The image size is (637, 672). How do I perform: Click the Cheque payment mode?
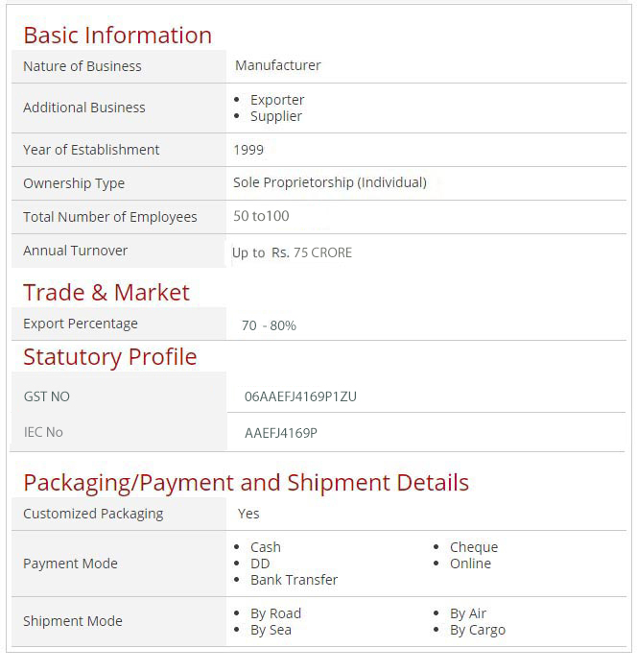coord(474,547)
